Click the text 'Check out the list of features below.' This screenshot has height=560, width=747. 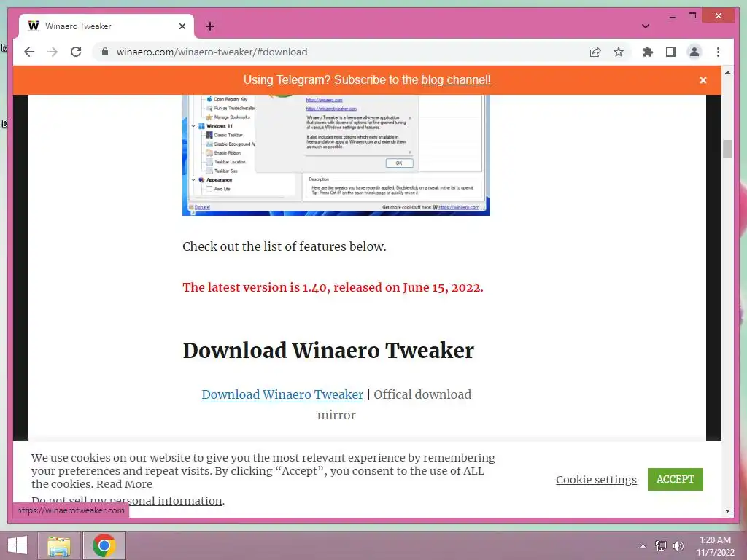pyautogui.click(x=285, y=246)
